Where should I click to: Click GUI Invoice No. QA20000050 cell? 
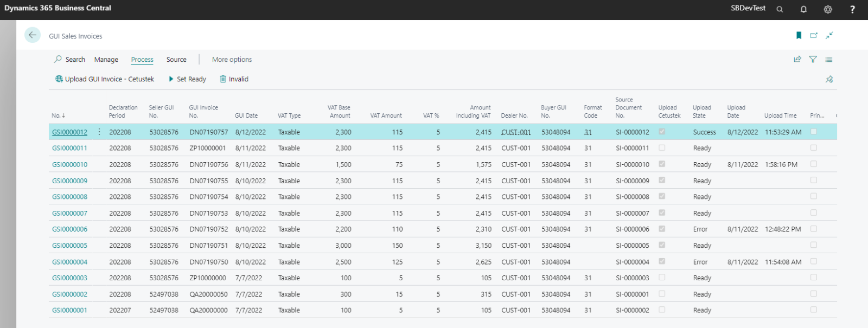pyautogui.click(x=209, y=294)
